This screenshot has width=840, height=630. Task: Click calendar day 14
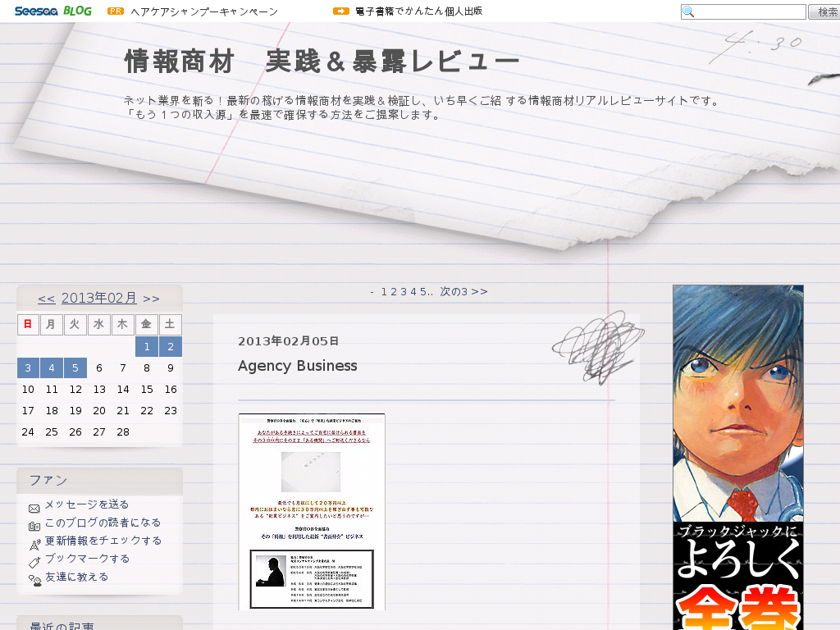click(x=123, y=390)
